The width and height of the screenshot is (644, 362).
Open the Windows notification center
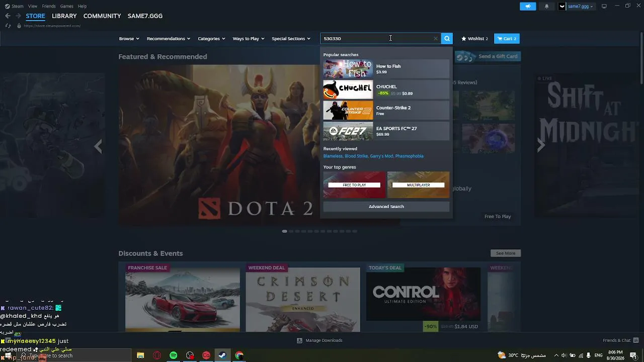coord(633,355)
